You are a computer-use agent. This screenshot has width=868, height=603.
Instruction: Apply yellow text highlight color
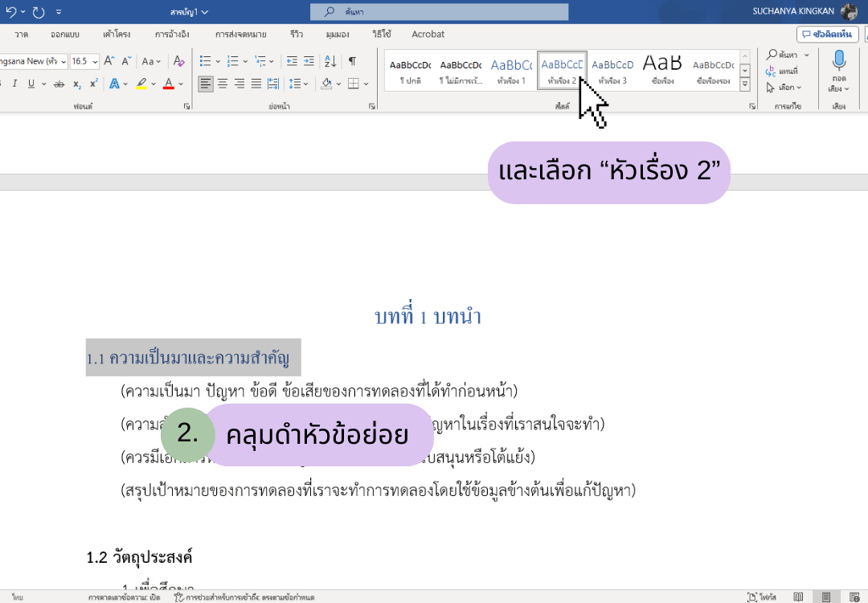coord(141,84)
